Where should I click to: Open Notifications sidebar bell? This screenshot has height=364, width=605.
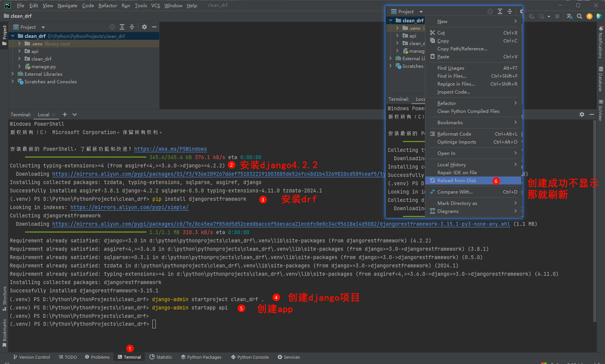point(601,42)
